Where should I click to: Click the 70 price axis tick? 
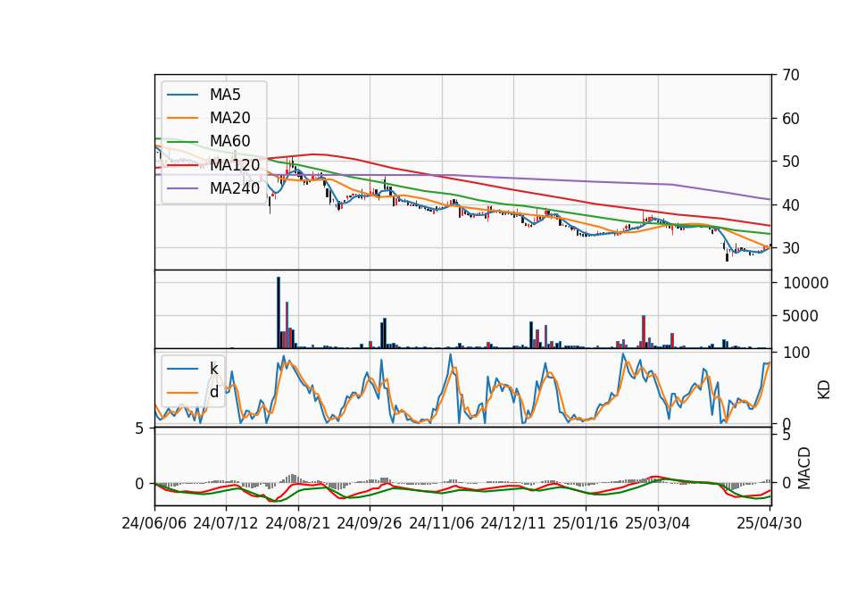tap(790, 75)
